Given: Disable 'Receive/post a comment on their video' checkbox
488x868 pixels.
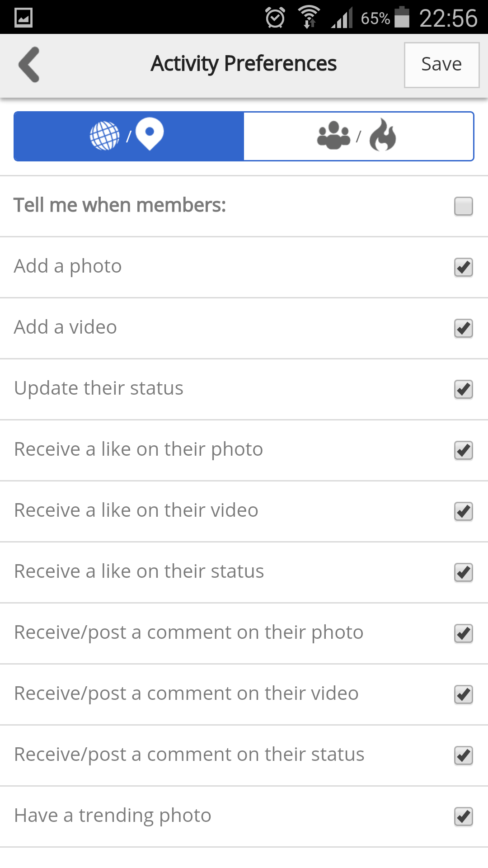Looking at the screenshot, I should (463, 694).
